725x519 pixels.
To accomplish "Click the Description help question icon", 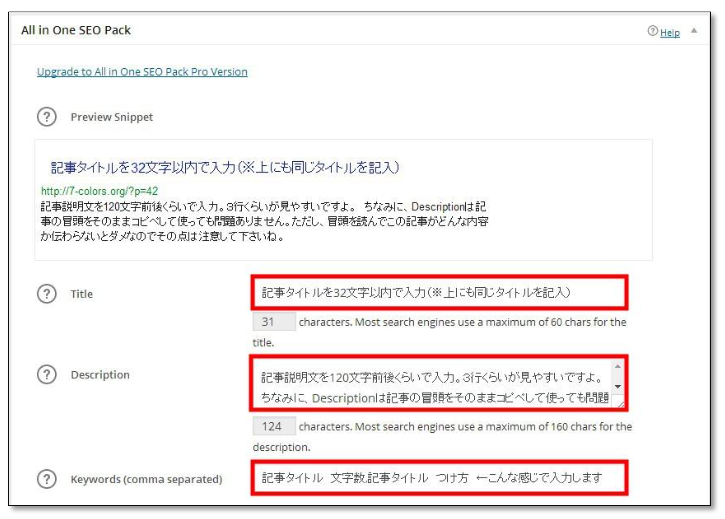I will [x=47, y=374].
